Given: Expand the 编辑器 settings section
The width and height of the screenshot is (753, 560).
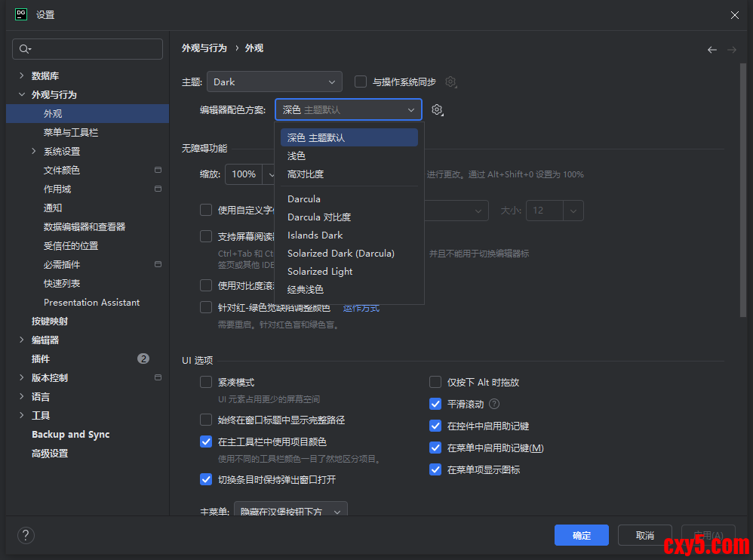Looking at the screenshot, I should click(21, 340).
